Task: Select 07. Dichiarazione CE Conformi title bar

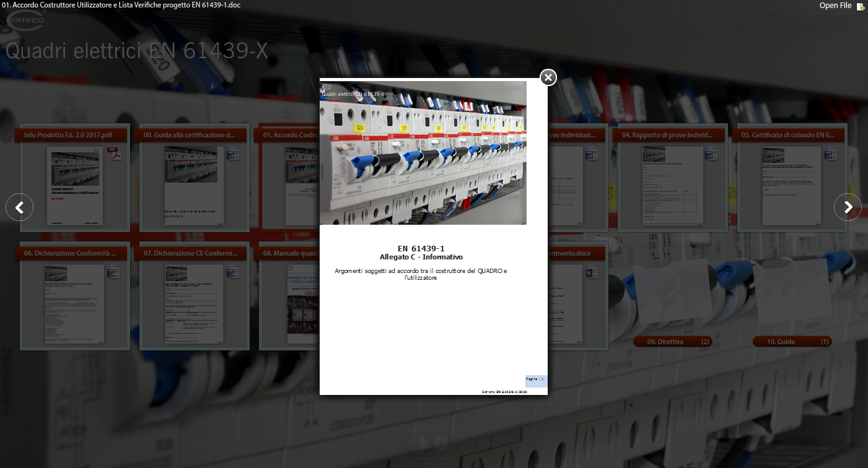Action: click(190, 254)
